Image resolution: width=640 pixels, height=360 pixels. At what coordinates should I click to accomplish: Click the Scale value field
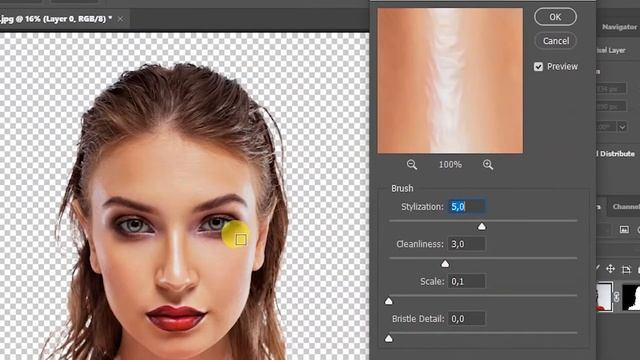[x=467, y=281]
